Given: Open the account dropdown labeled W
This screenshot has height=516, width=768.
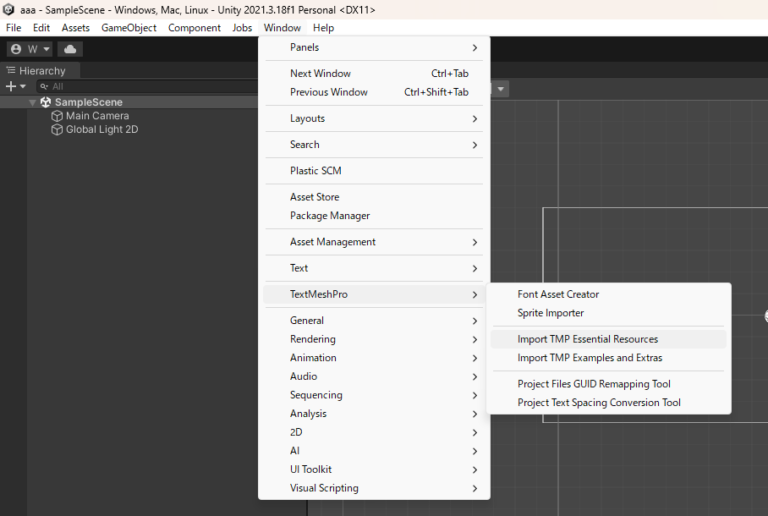Looking at the screenshot, I should click(x=30, y=49).
